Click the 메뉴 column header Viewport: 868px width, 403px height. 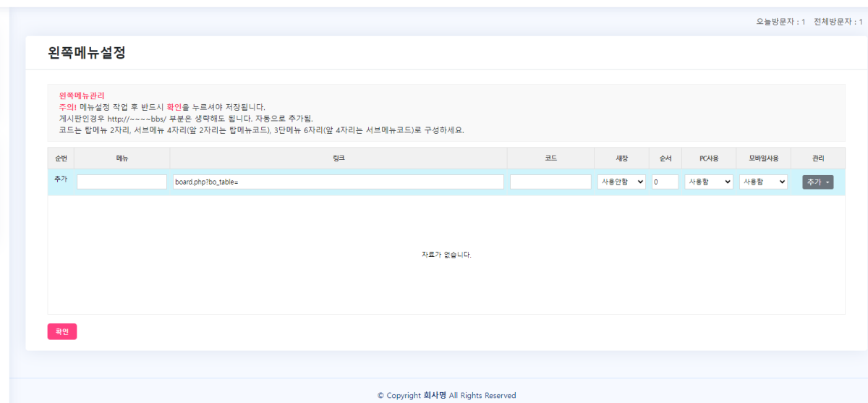122,158
